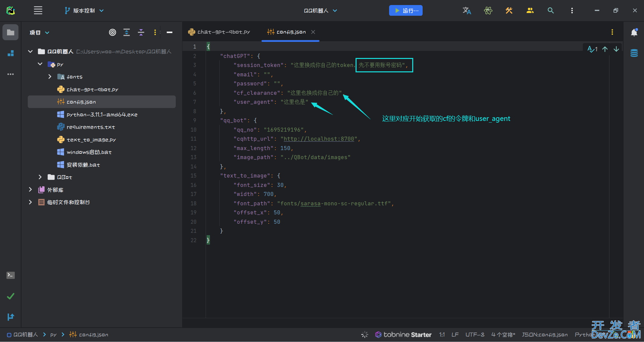
Task: Click the 运行 run button
Action: click(x=406, y=10)
